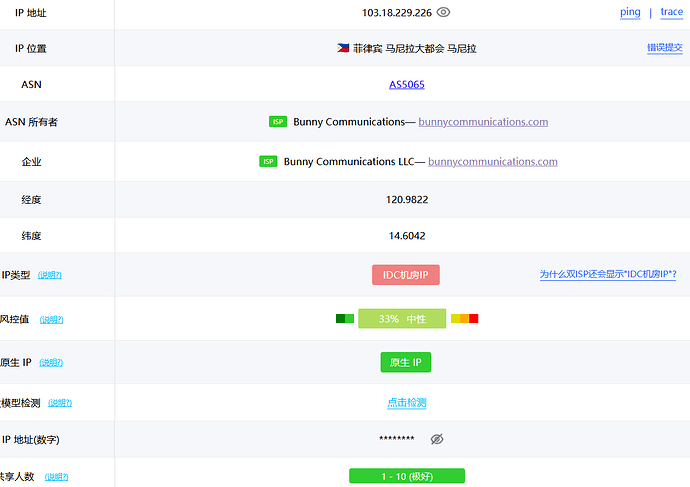Click the green low-risk color blocks
Screen dimensions: 690x487
(345, 319)
